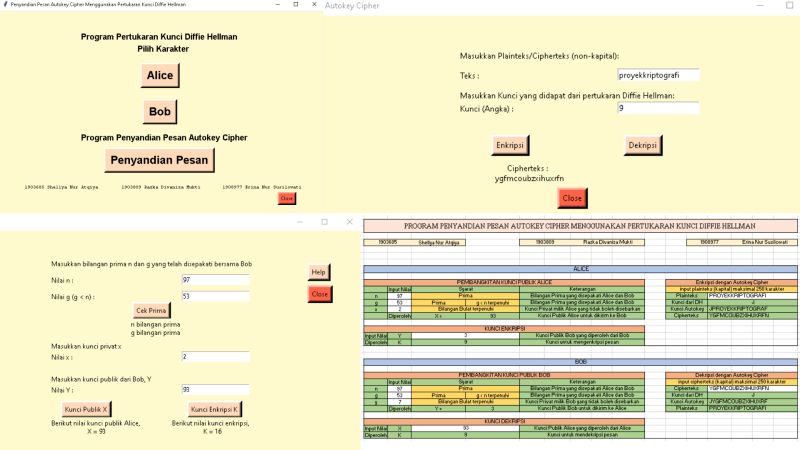This screenshot has height=450, width=800.
Task: Click Bob's Cipherteks input cell in the spreadsheet
Action: click(752, 388)
